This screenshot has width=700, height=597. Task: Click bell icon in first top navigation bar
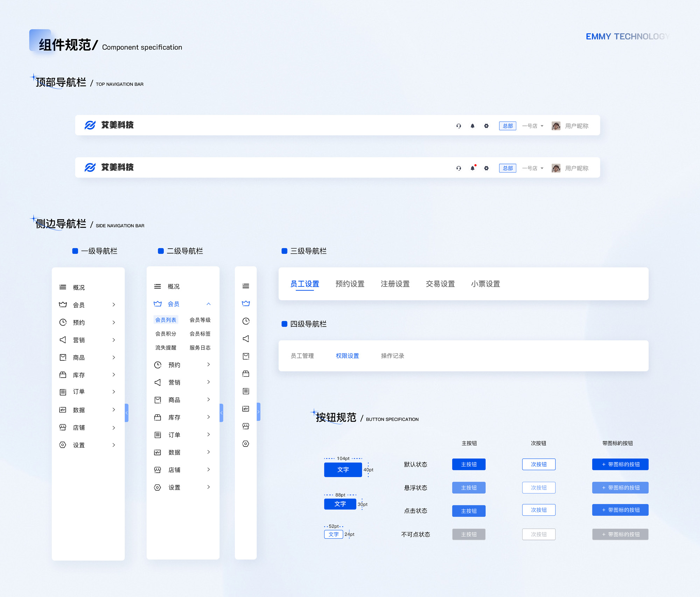472,126
